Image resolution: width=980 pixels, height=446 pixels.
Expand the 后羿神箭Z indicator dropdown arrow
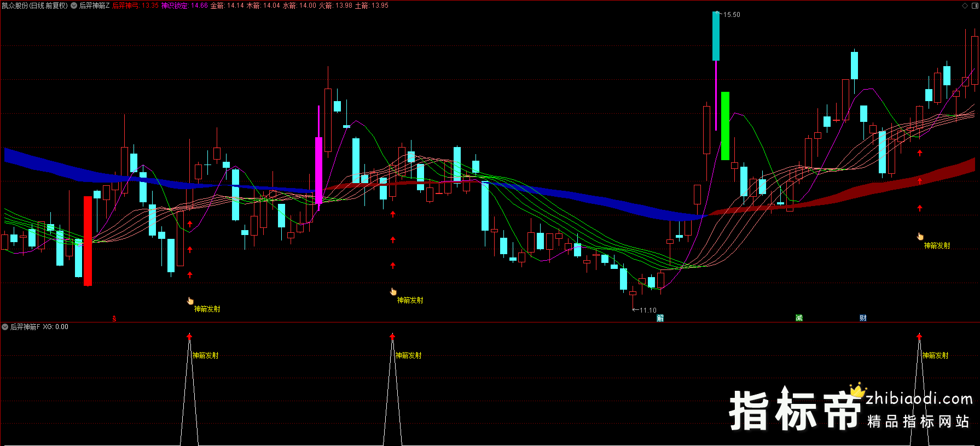pyautogui.click(x=74, y=5)
